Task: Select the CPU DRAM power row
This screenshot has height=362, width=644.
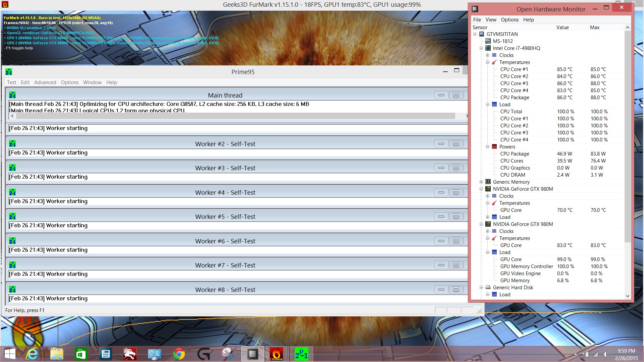Action: pos(548,175)
